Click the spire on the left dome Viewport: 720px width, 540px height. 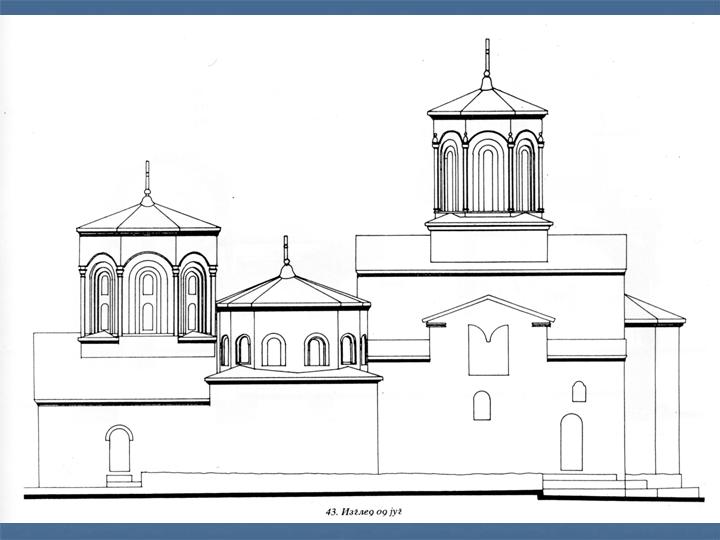147,180
